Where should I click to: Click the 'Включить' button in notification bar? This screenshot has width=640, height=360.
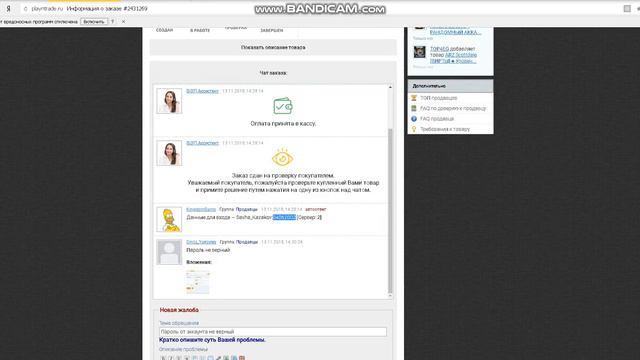pos(94,22)
